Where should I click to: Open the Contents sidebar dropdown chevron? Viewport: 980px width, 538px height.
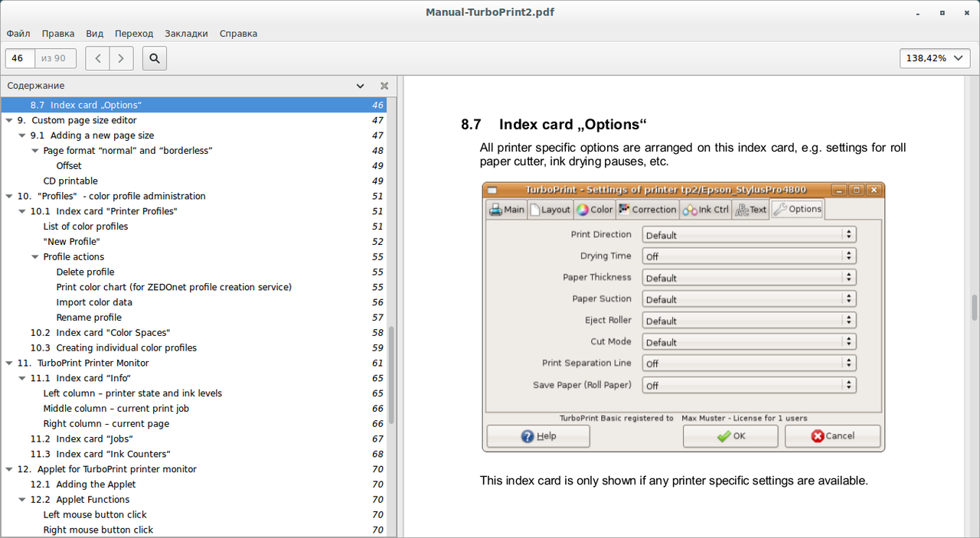[361, 86]
